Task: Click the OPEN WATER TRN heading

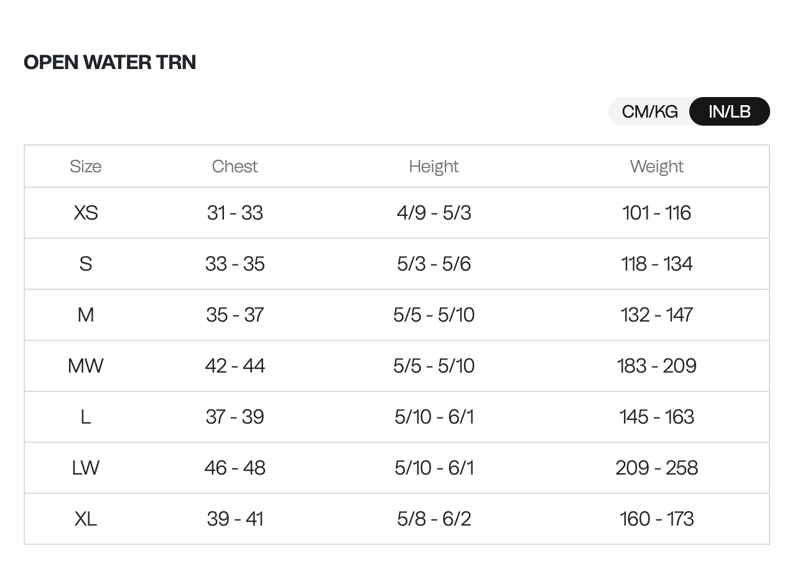Action: (110, 62)
